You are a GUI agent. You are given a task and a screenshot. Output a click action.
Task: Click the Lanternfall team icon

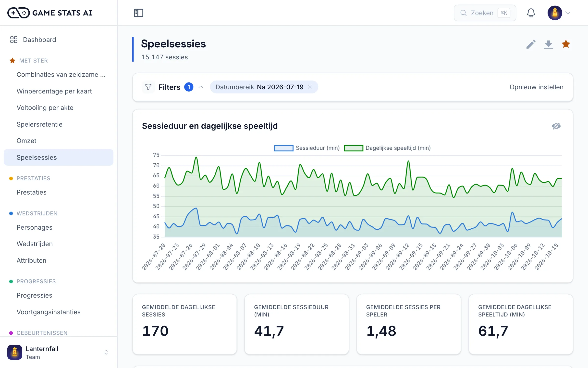point(15,352)
